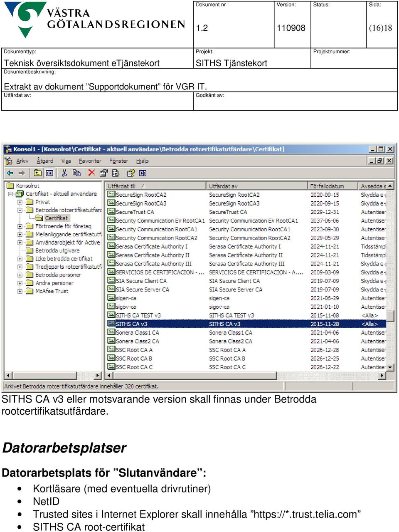399x532 pixels.
Task: Expand 'Icke betrodda certifikat' node
Action: click(20, 259)
